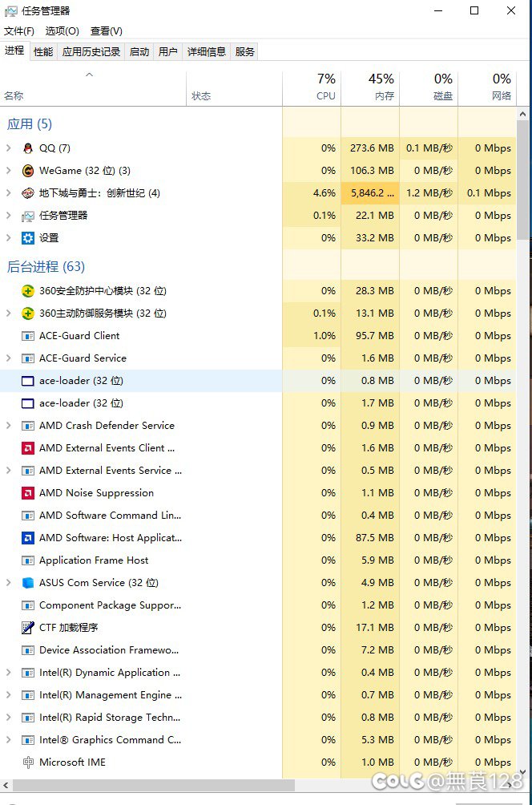Click the Intel Dynamic Application icon
The image size is (532, 805).
click(x=28, y=673)
